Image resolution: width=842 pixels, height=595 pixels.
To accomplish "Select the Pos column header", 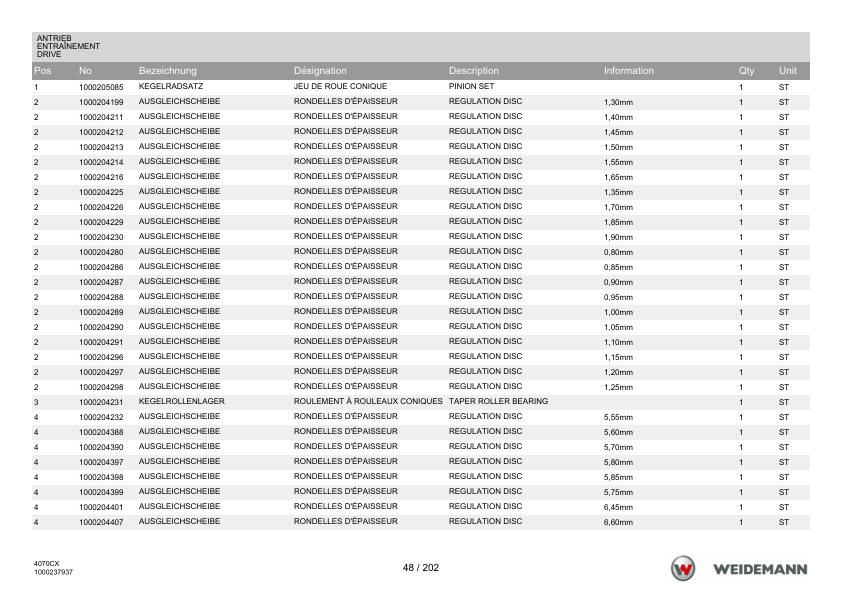I will point(42,70).
